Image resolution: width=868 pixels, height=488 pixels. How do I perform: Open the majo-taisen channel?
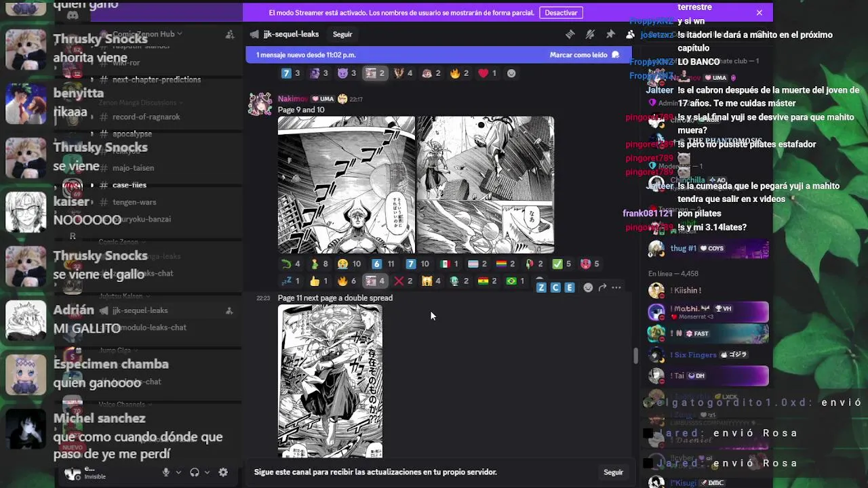pos(134,168)
